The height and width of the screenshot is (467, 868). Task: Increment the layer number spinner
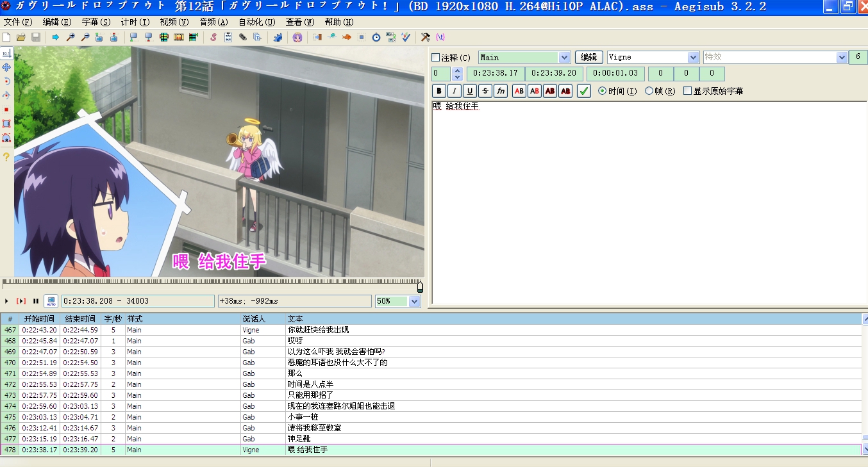tap(457, 70)
